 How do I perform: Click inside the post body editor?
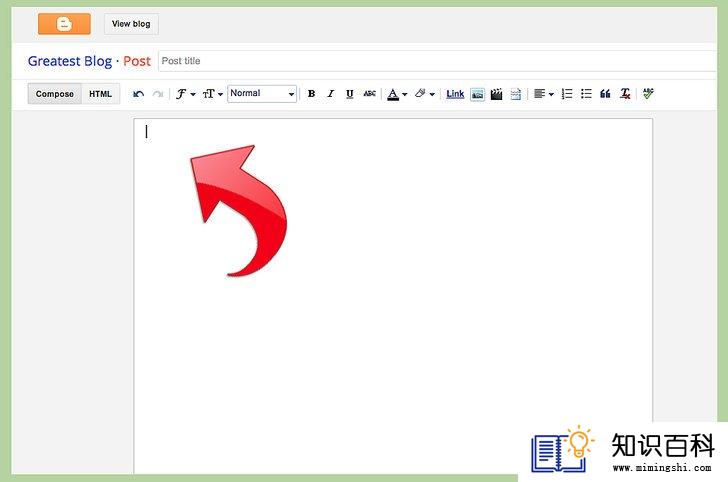[x=393, y=296]
